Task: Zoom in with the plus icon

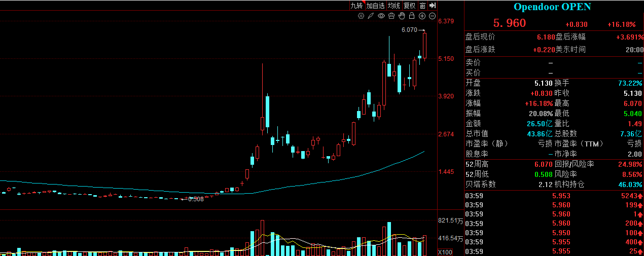Action: tap(422, 16)
